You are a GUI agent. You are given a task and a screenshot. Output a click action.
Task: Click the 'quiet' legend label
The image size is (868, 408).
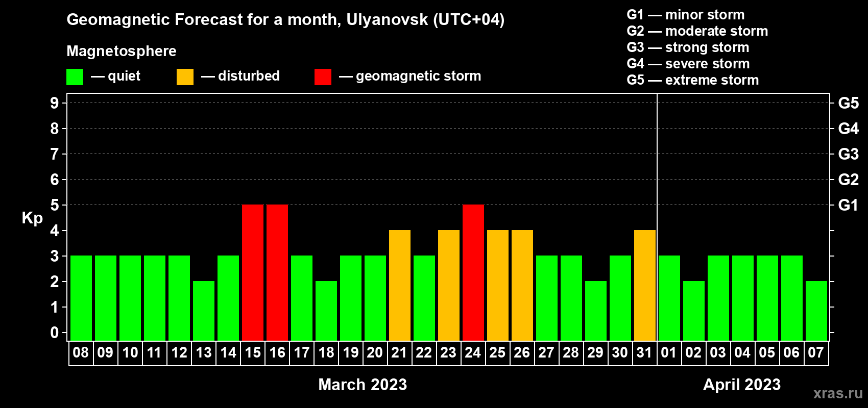[124, 76]
